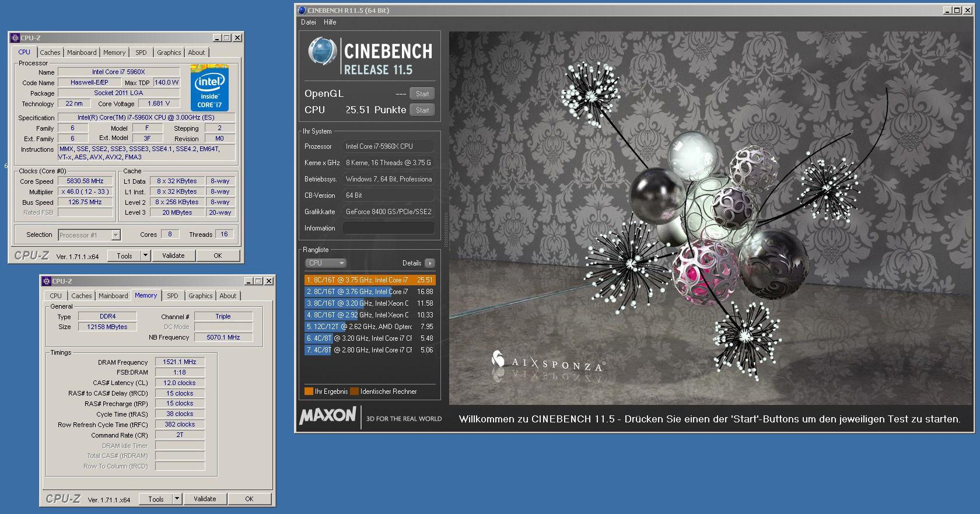Select ranking row 3 with score 11.58

[x=370, y=303]
